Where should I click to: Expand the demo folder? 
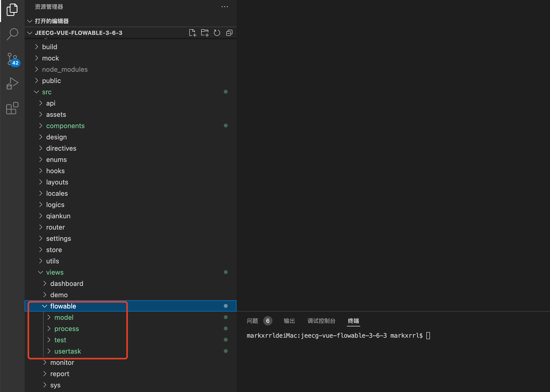tap(130, 295)
